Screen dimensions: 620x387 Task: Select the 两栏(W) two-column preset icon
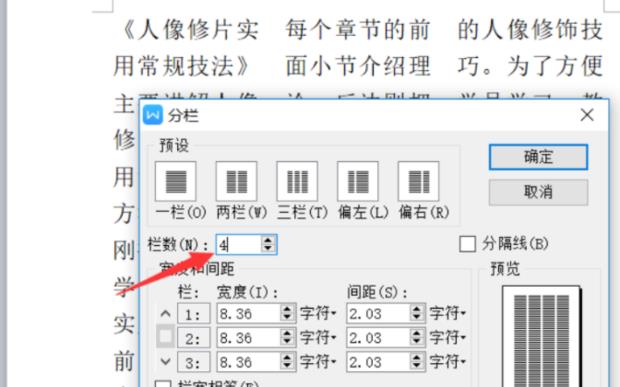(x=236, y=181)
